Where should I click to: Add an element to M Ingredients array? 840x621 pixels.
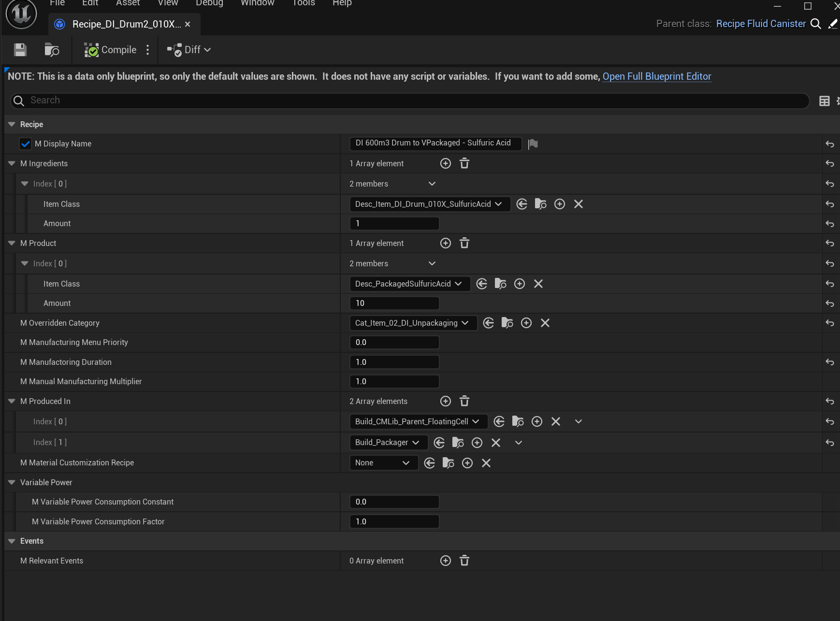click(446, 164)
